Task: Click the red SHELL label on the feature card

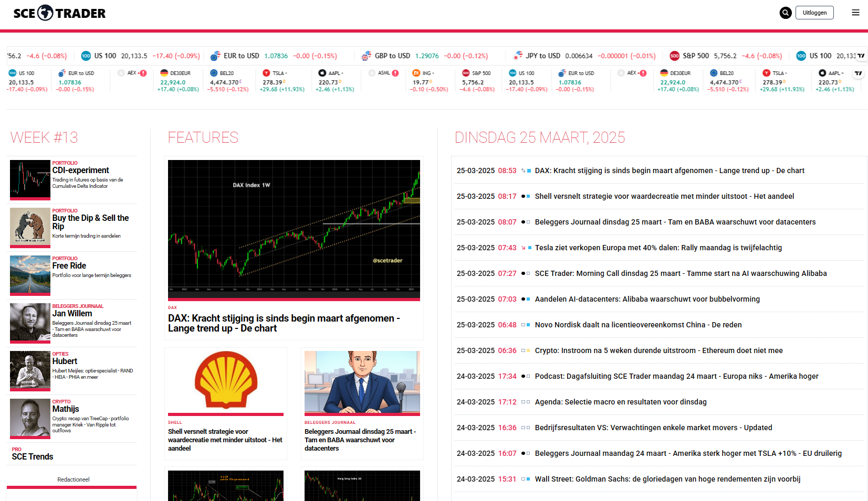Action: 175,422
